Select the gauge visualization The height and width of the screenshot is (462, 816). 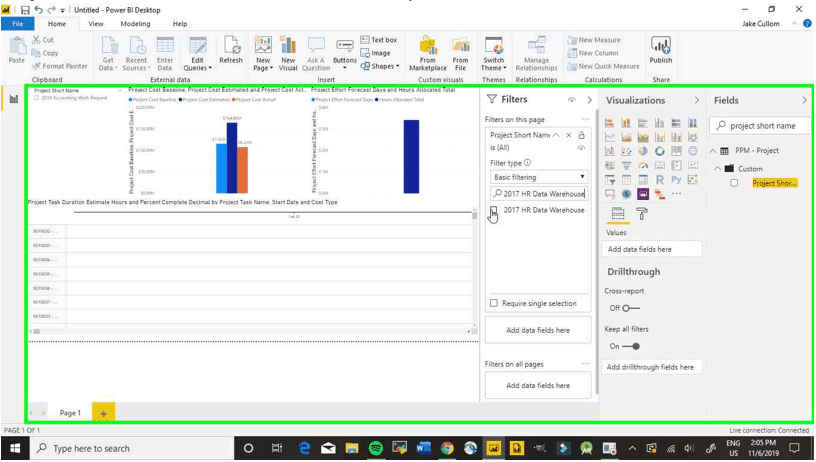643,165
